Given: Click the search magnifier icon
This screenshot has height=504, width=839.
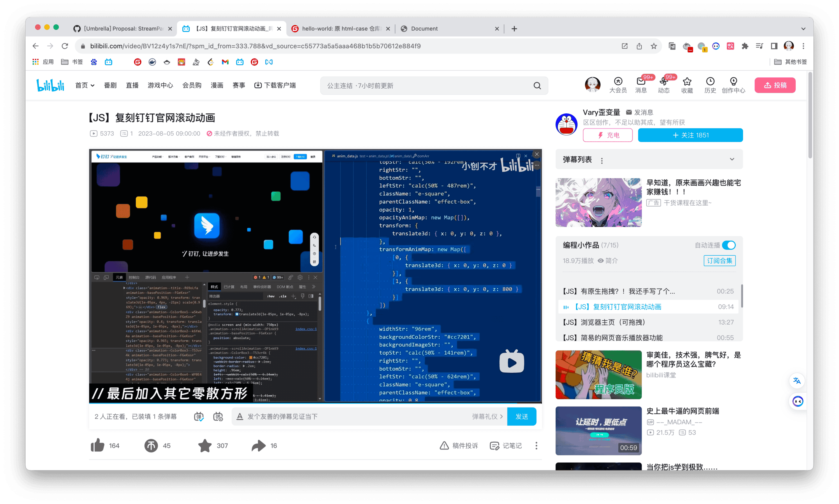Looking at the screenshot, I should tap(537, 85).
